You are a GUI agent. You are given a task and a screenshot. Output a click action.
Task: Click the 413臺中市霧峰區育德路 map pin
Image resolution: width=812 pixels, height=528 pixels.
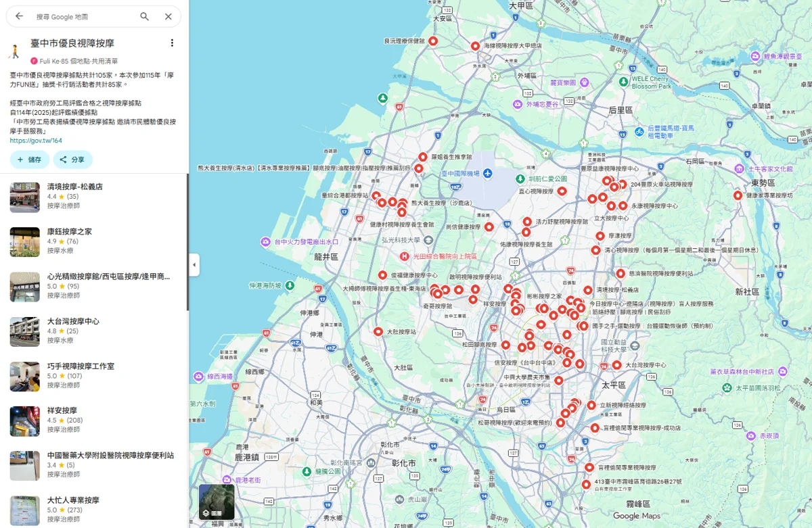pos(586,484)
